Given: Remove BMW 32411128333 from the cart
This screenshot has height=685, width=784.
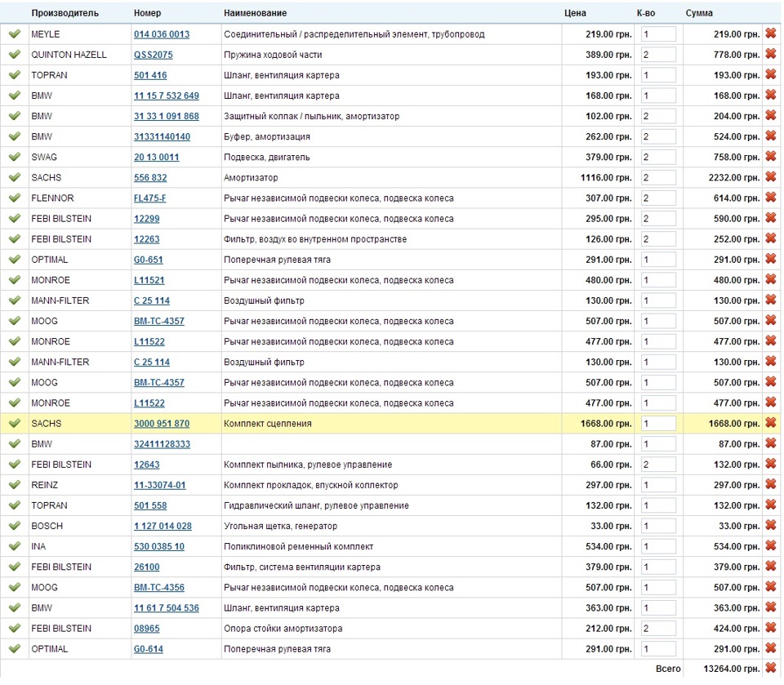Looking at the screenshot, I should (770, 443).
